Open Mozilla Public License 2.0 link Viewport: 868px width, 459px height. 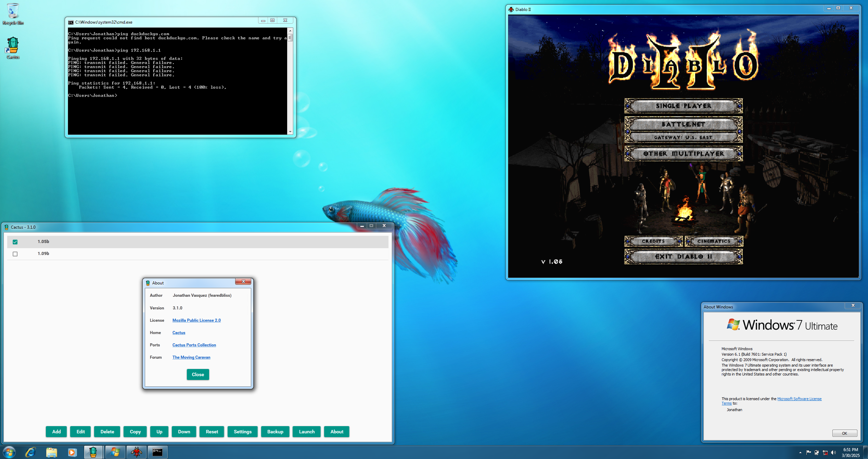(196, 320)
